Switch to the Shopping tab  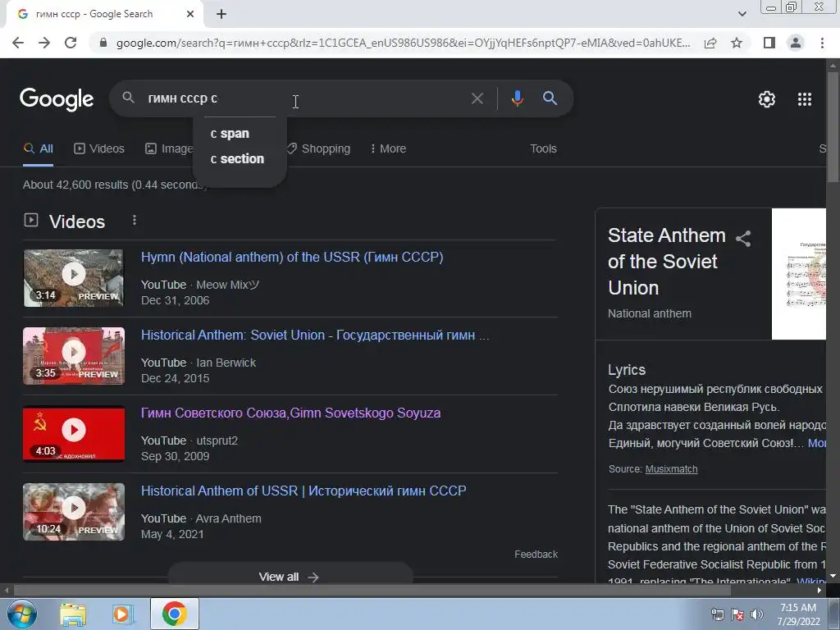coord(319,149)
